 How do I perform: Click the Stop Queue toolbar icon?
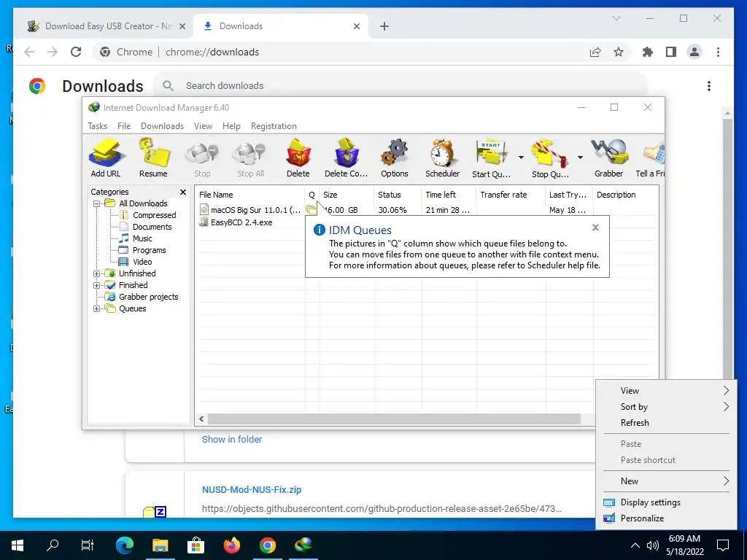550,157
